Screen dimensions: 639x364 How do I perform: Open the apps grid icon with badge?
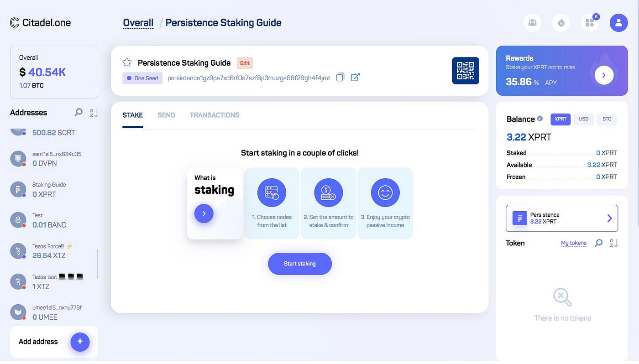590,22
